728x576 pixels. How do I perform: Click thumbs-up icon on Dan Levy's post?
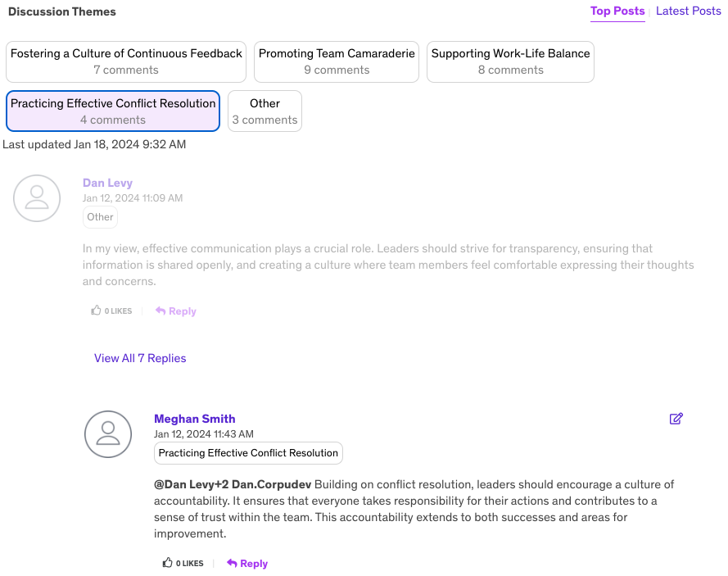pos(97,311)
